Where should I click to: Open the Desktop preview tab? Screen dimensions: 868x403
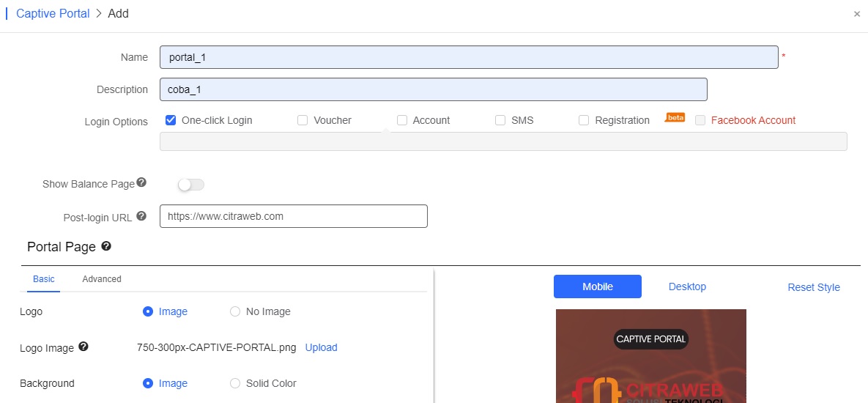point(687,286)
